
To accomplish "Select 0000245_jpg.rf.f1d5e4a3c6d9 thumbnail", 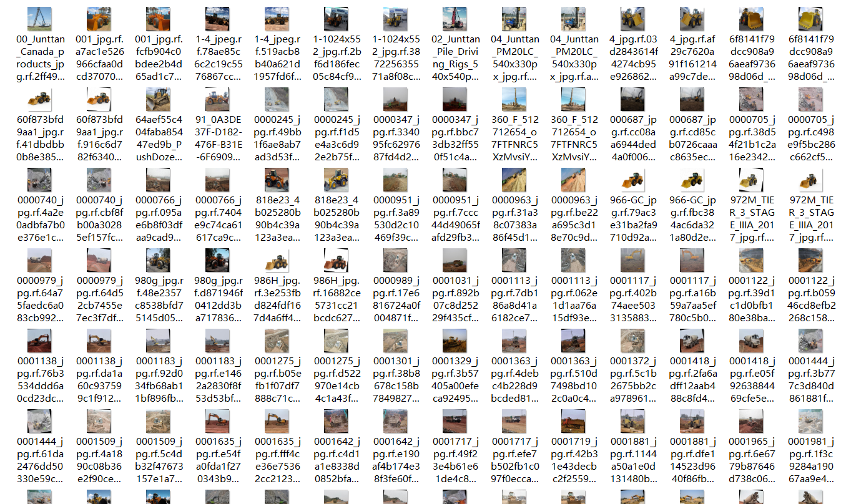I will click(337, 100).
